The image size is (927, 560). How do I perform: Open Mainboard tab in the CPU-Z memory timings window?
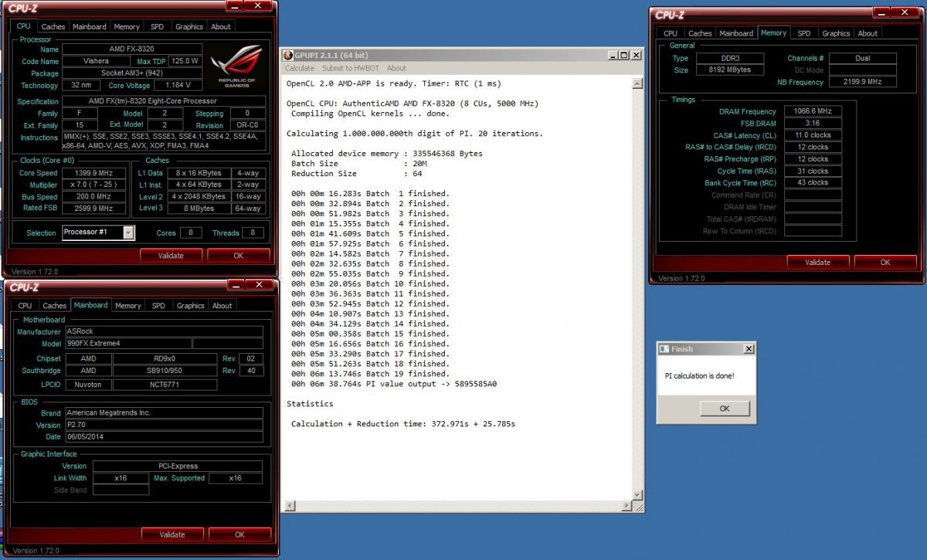736,33
